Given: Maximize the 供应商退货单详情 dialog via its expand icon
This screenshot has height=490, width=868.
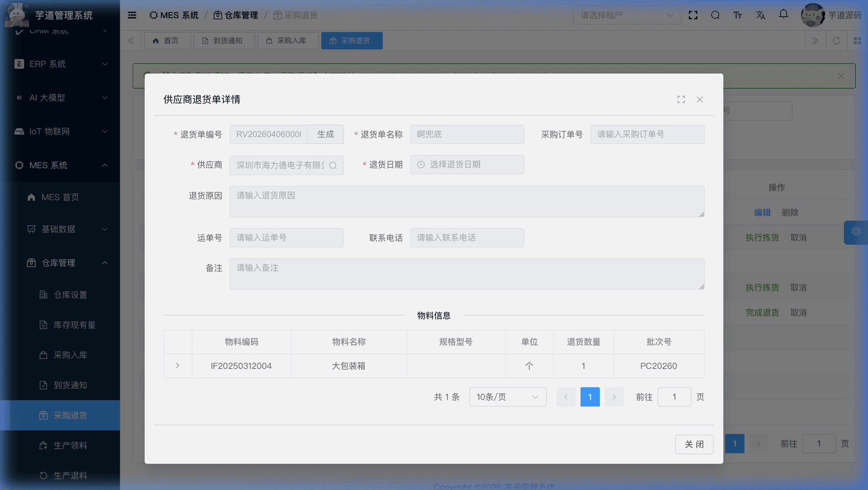Looking at the screenshot, I should point(681,99).
